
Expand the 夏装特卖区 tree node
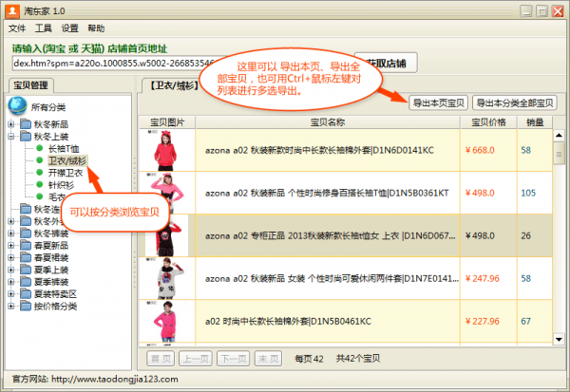11,294
